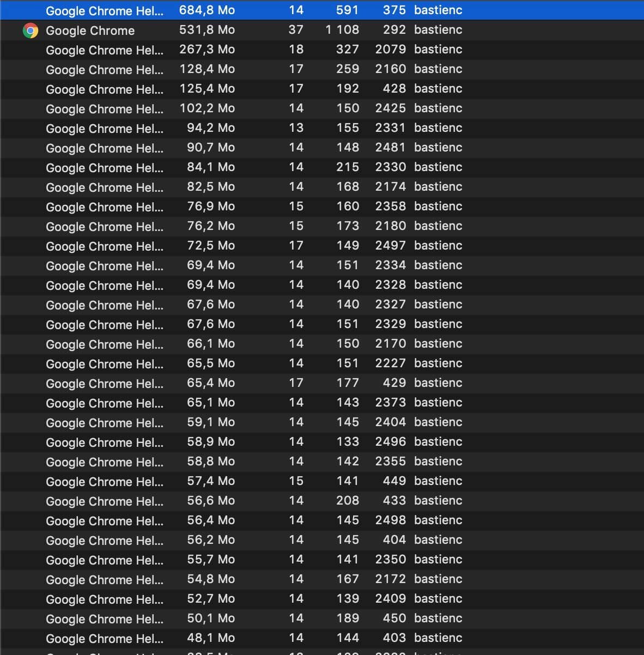Image resolution: width=644 pixels, height=655 pixels.
Task: Select the Chrome Helper with PID 429
Action: tap(104, 384)
